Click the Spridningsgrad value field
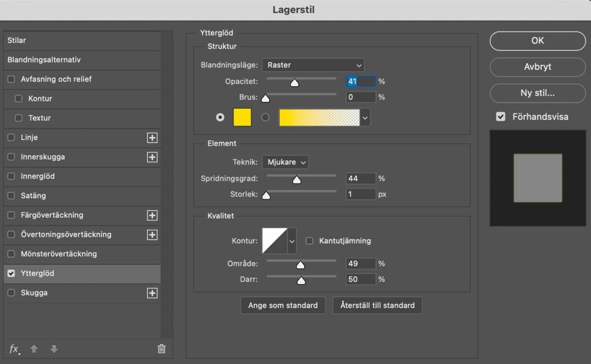The height and width of the screenshot is (364, 591). [361, 178]
